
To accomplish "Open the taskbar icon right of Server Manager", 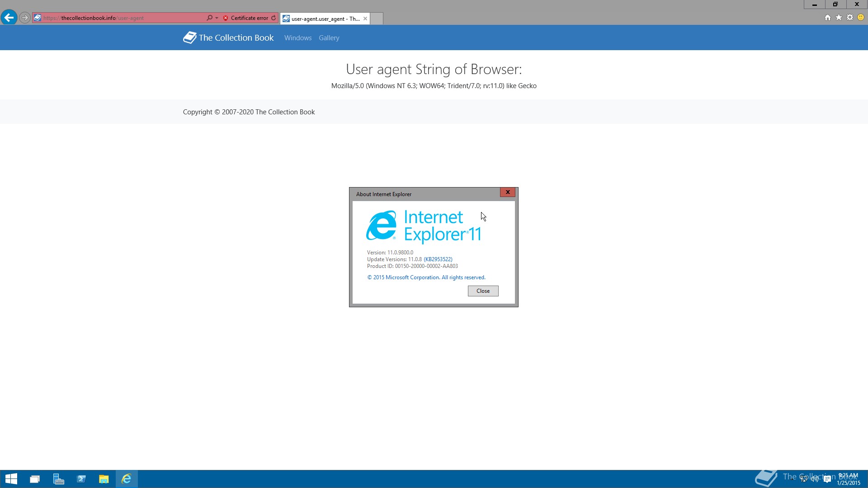I will (81, 479).
